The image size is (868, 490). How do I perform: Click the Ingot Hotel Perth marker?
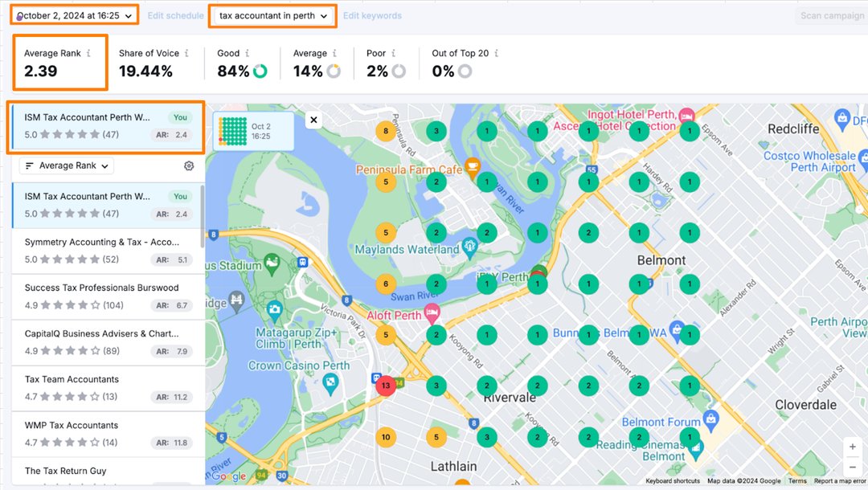click(x=686, y=116)
